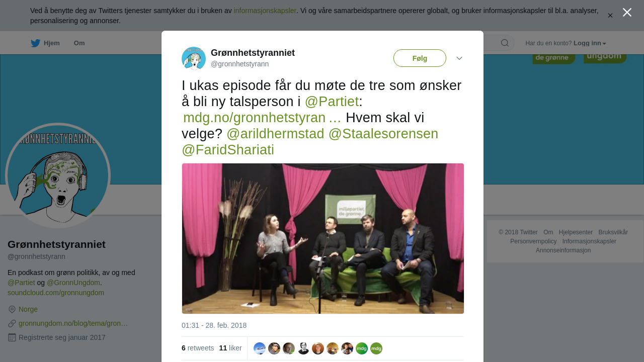Open informasjonskapsler link in cookie banner

pyautogui.click(x=265, y=11)
